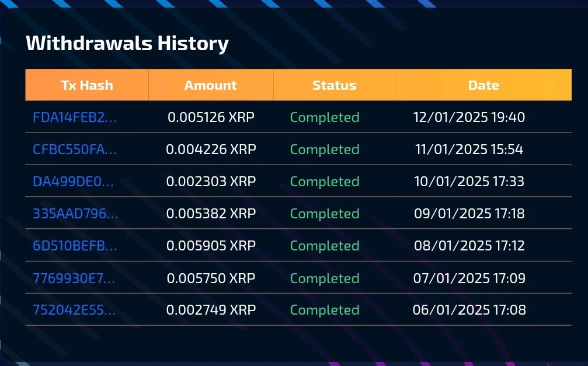The width and height of the screenshot is (588, 366).
Task: Click the Withdrawals History heading
Action: coord(127,43)
